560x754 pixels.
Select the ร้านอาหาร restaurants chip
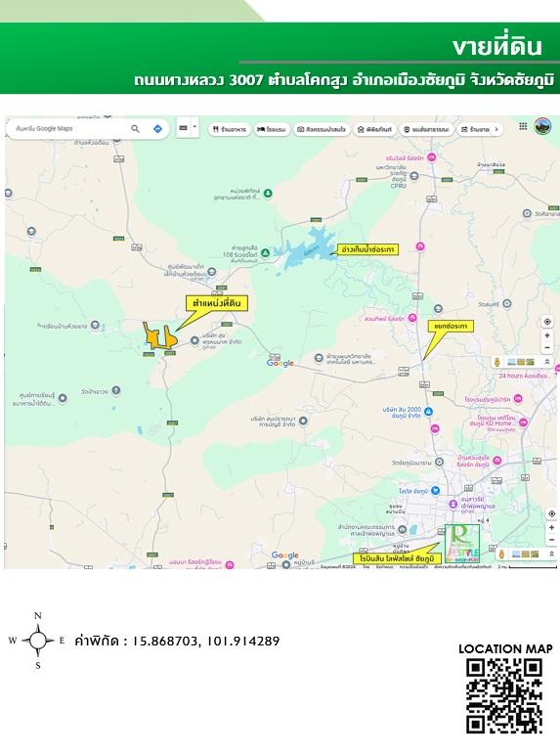pos(230,129)
